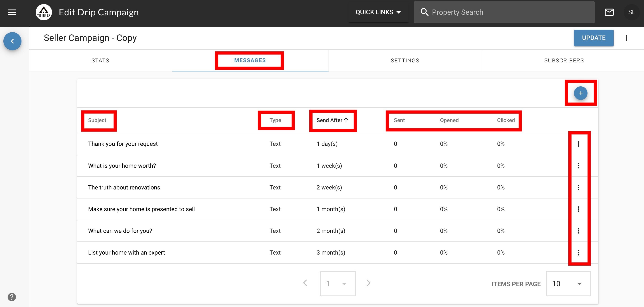The width and height of the screenshot is (644, 307).
Task: Open the SL user avatar
Action: tap(632, 12)
